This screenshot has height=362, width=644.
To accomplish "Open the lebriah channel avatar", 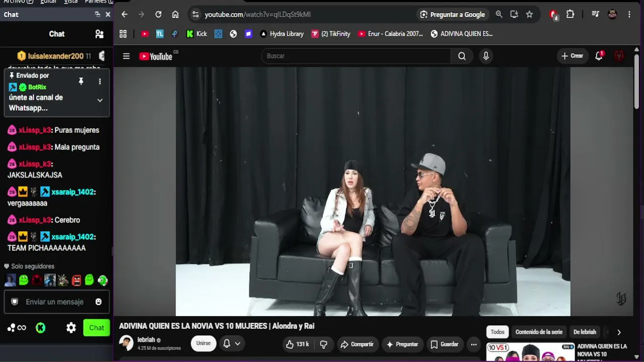I will [x=126, y=343].
